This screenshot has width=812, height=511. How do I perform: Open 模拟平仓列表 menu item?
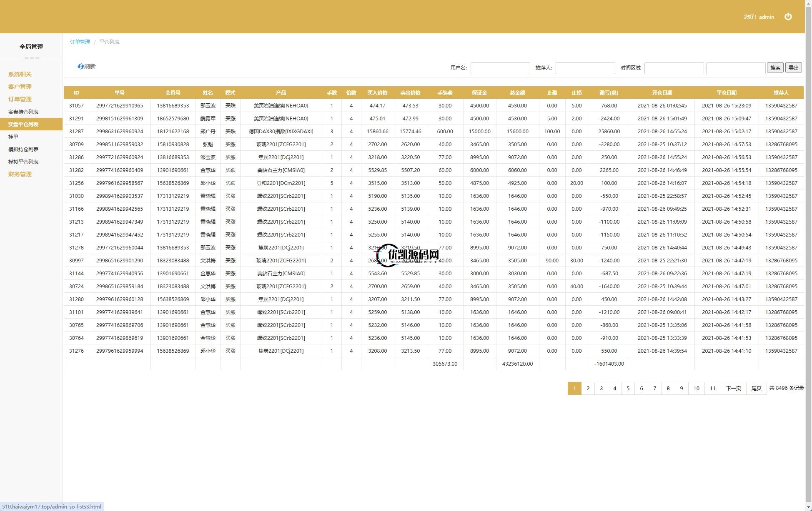[23, 162]
